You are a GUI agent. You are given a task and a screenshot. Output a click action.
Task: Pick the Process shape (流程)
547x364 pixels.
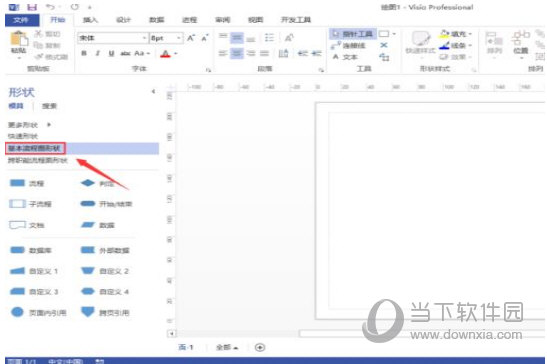coord(27,183)
